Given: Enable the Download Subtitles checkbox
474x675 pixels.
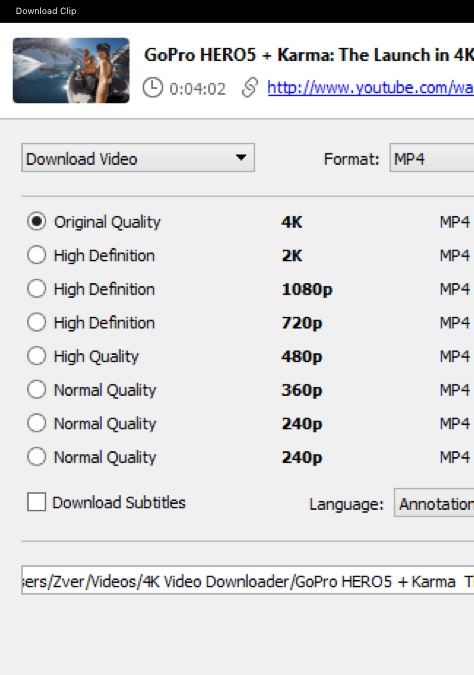Looking at the screenshot, I should click(x=37, y=502).
